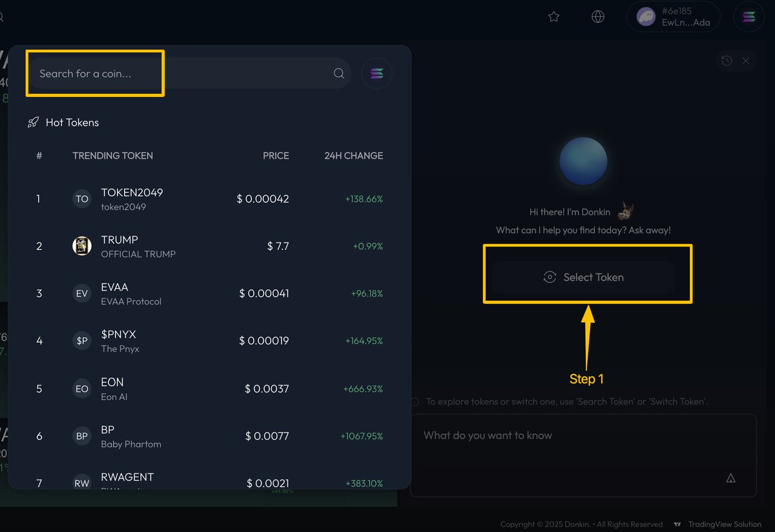Click the info circle icon near hint text

coord(415,402)
